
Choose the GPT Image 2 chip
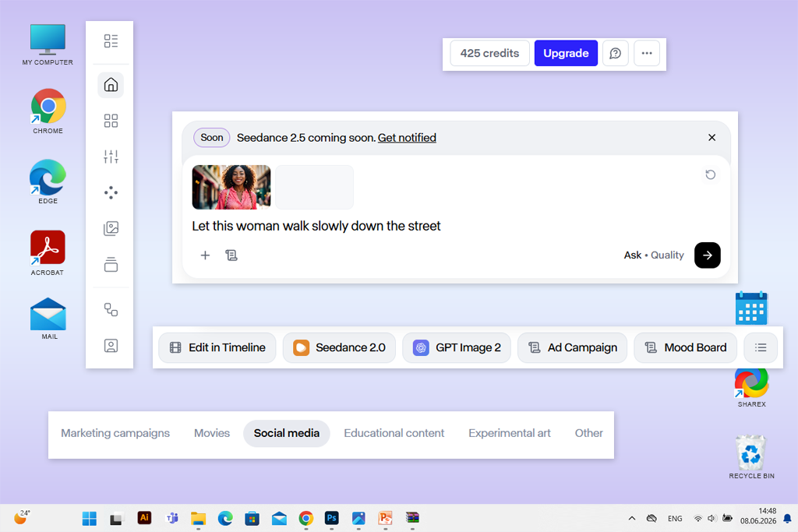457,347
